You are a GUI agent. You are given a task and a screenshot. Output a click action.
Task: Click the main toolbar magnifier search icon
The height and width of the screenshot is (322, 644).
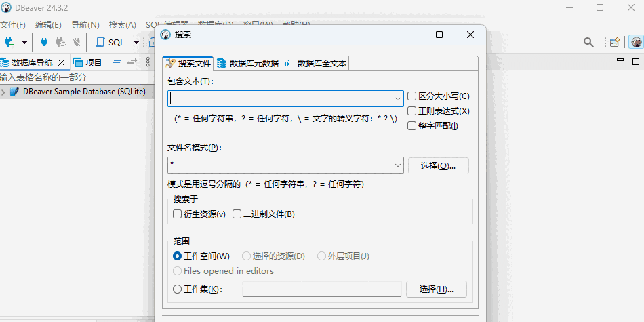tap(588, 42)
